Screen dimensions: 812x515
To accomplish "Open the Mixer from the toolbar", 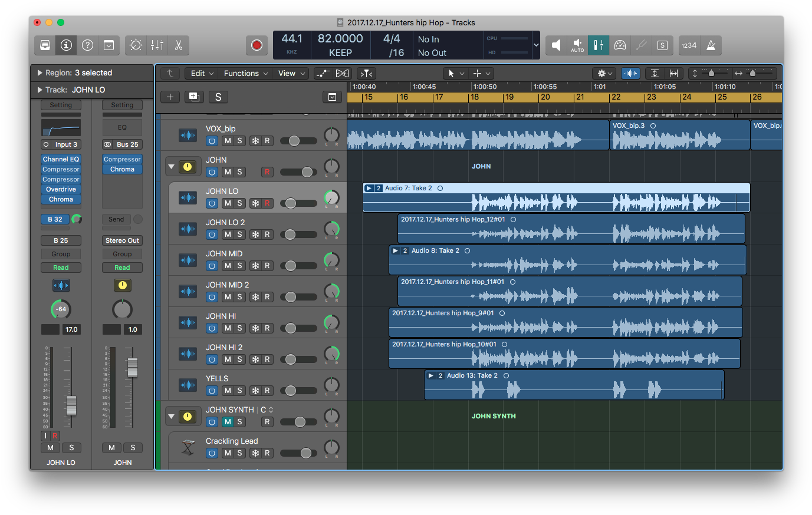I will point(157,45).
